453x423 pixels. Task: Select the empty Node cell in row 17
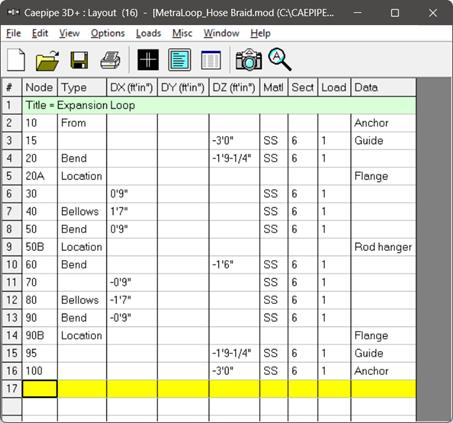[x=40, y=389]
